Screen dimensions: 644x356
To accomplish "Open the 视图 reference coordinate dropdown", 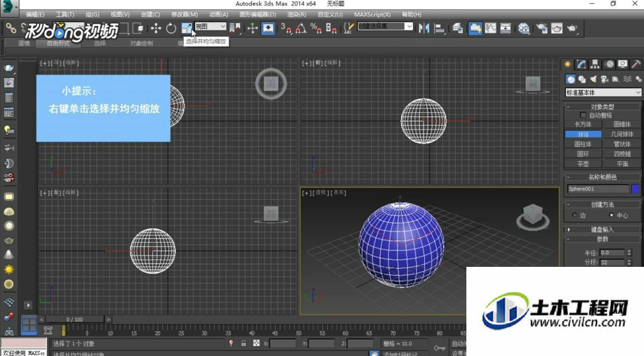I will click(211, 26).
